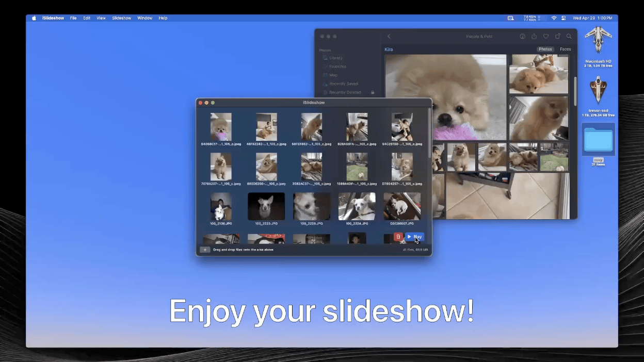
Task: Click the "Drag and drop files" hint text
Action: click(x=244, y=250)
